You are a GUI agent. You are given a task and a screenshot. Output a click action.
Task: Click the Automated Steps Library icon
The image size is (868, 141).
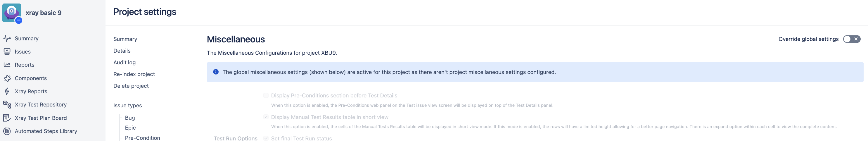7,131
